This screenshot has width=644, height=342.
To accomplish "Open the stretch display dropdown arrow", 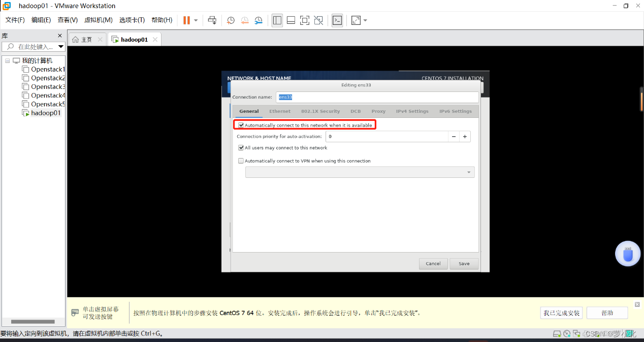I will [365, 20].
